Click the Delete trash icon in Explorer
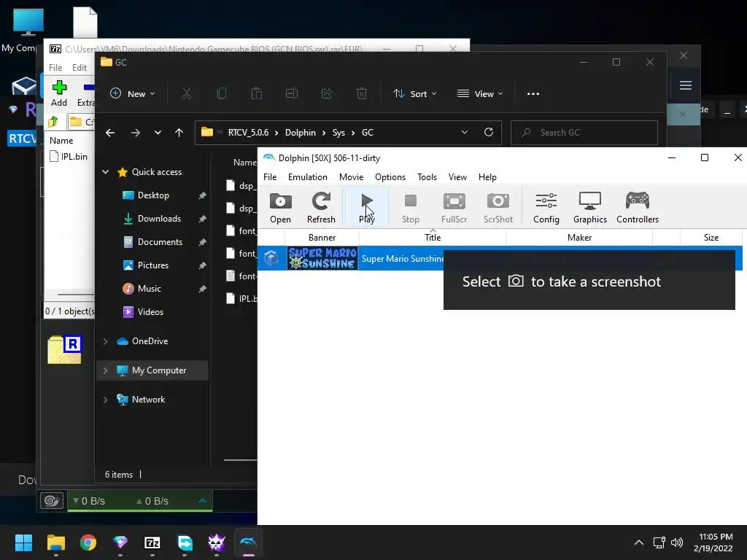 click(362, 94)
